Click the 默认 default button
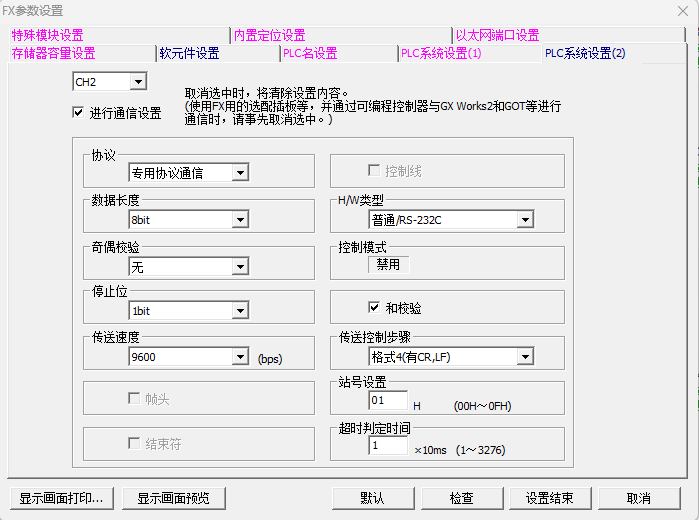699x520 pixels. coord(372,498)
